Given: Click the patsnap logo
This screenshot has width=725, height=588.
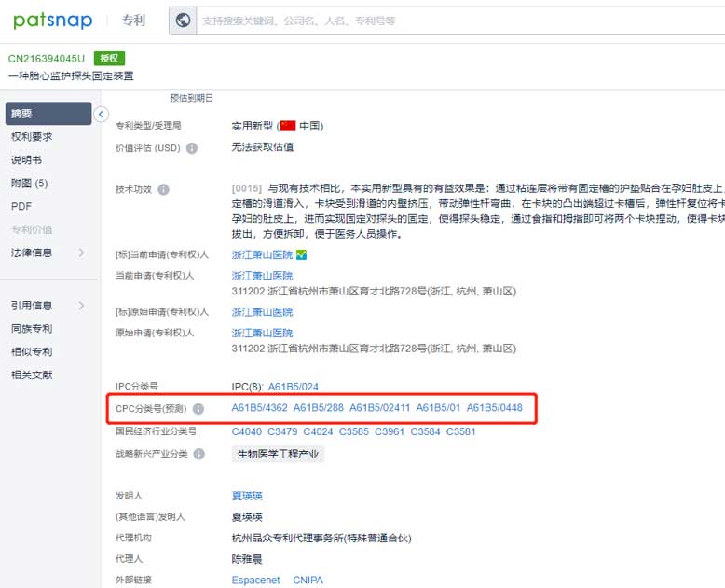Looking at the screenshot, I should (x=52, y=20).
